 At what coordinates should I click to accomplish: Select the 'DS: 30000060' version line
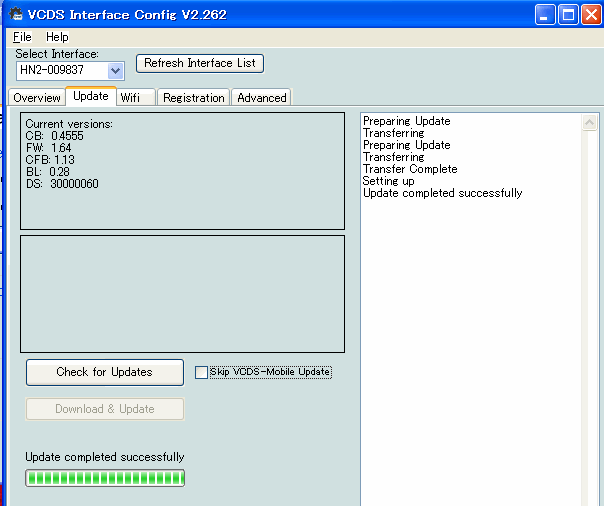pyautogui.click(x=62, y=184)
